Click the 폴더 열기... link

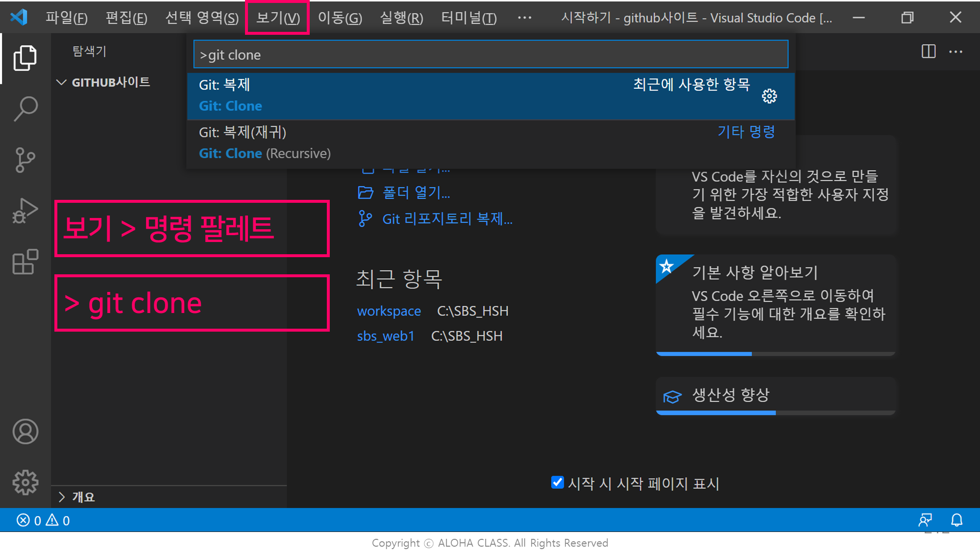[x=416, y=193]
